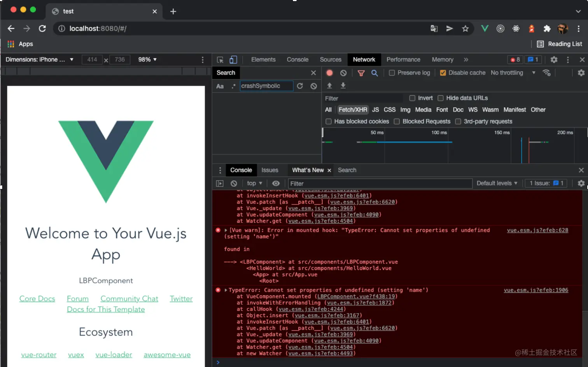The width and height of the screenshot is (588, 367).
Task: Reload the localhost page
Action: tap(42, 28)
